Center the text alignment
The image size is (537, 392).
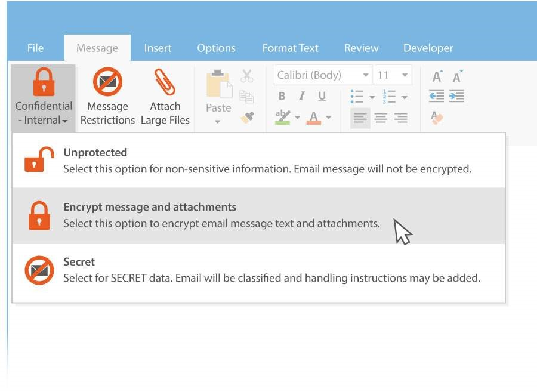381,118
